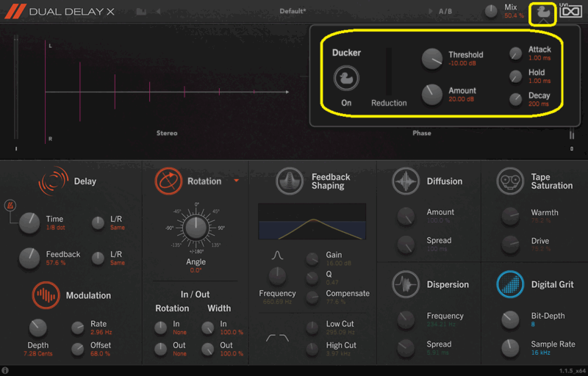588x376 pixels.
Task: Click the Ducker Amount knob
Action: (x=432, y=95)
